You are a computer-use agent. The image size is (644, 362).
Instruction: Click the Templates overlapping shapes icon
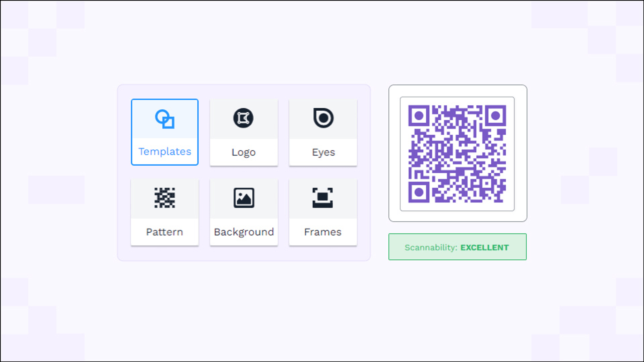click(x=165, y=119)
